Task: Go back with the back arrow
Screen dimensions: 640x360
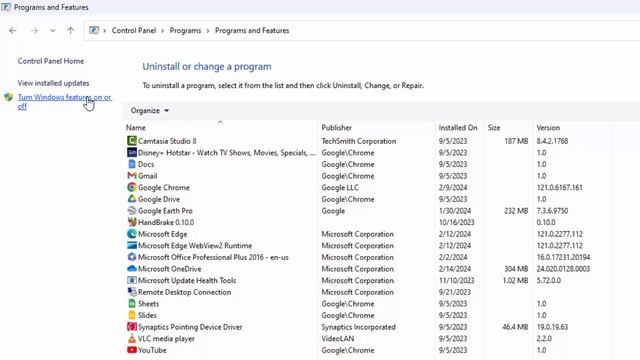Action: pos(13,31)
